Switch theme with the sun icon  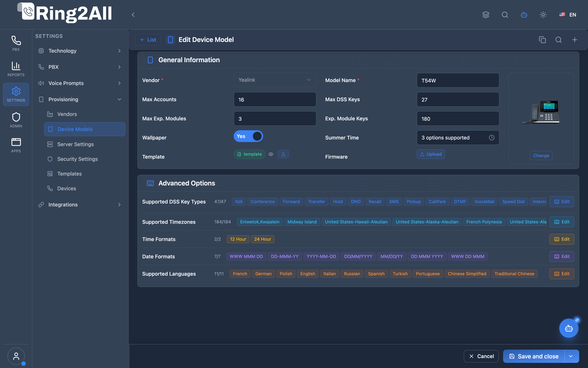coord(543,15)
